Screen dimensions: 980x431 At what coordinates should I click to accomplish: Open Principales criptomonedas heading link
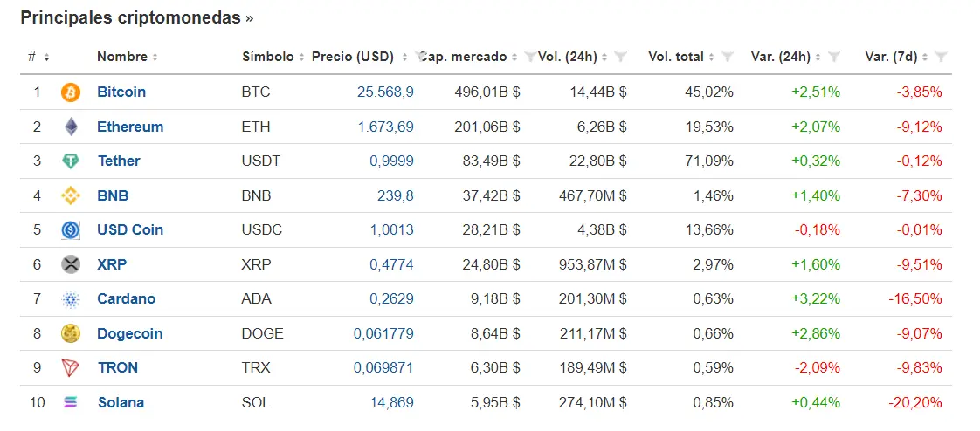pos(137,17)
